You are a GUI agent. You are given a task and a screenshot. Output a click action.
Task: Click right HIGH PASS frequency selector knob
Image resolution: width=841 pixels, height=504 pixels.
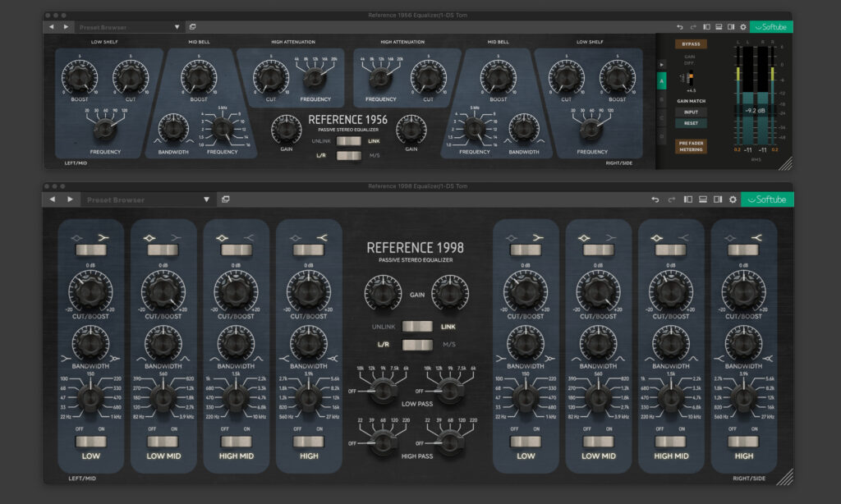pos(449,442)
